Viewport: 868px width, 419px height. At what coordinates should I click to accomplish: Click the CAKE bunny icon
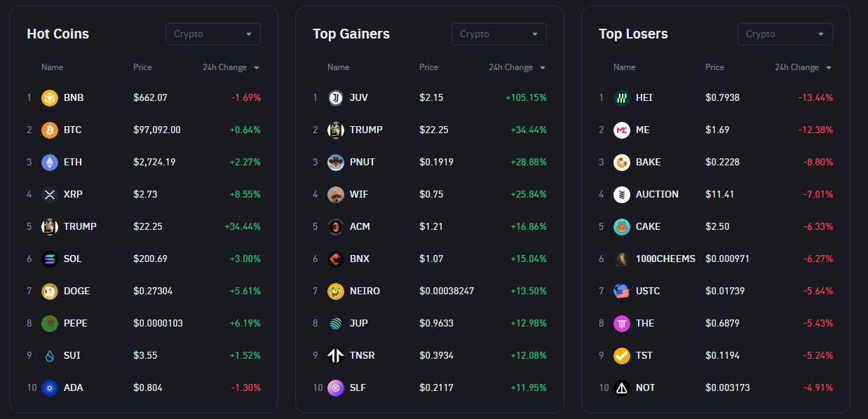click(x=621, y=226)
